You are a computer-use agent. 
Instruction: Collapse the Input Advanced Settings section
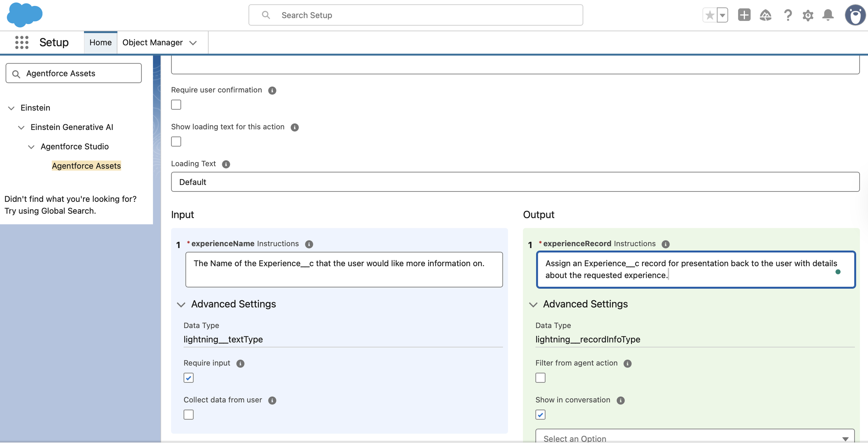click(x=181, y=304)
